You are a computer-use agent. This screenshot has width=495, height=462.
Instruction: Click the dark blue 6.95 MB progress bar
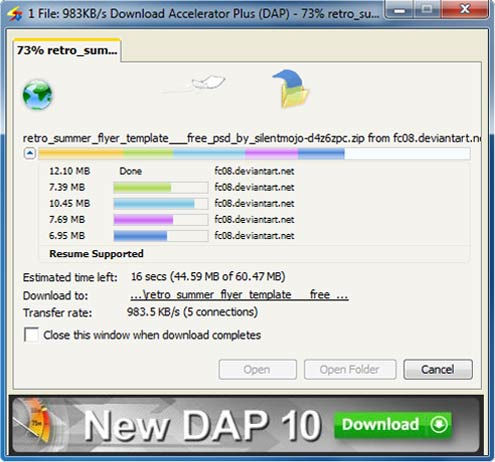161,236
